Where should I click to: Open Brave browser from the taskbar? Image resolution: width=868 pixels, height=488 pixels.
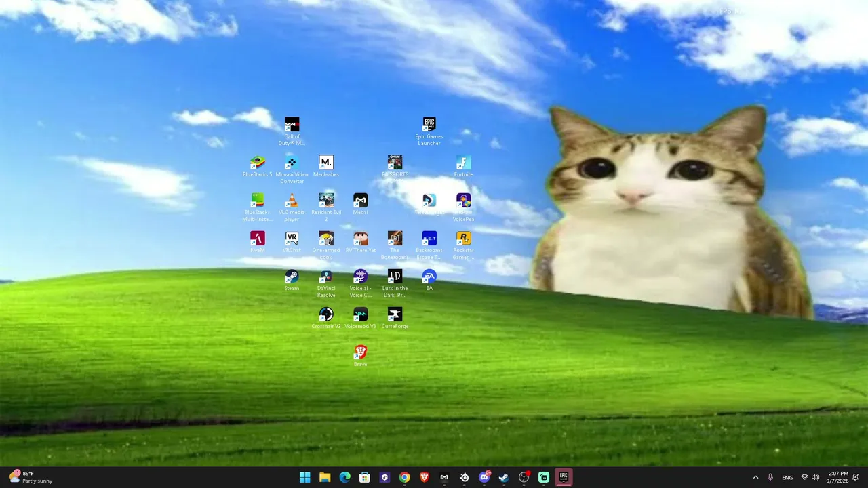point(425,477)
